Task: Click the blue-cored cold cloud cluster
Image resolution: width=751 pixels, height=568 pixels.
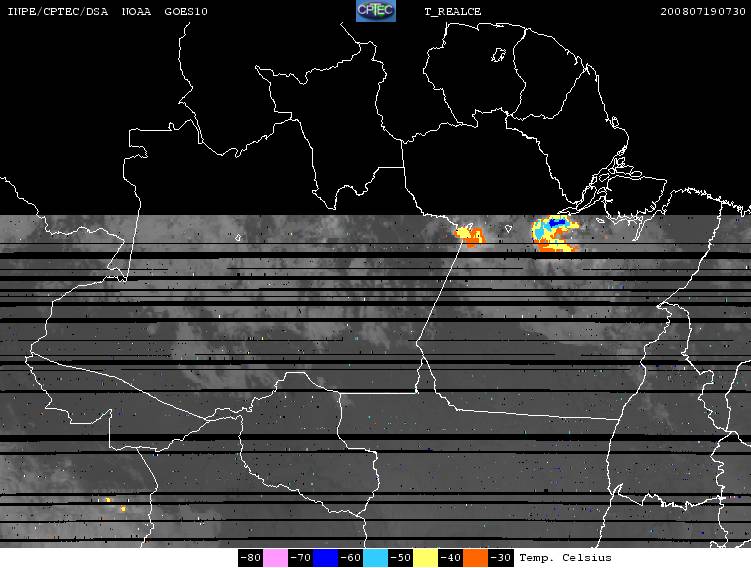Action: click(556, 234)
